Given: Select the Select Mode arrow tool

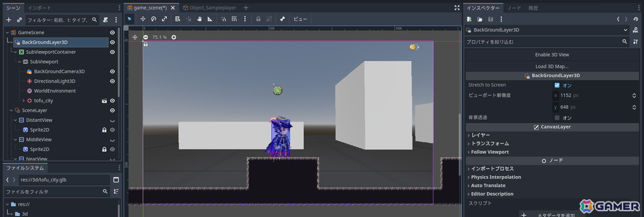Looking at the screenshot, I should [129, 19].
